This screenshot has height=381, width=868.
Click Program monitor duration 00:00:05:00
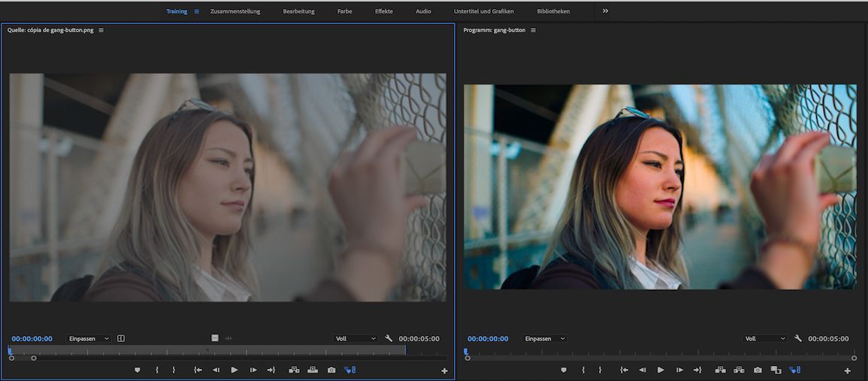(828, 338)
